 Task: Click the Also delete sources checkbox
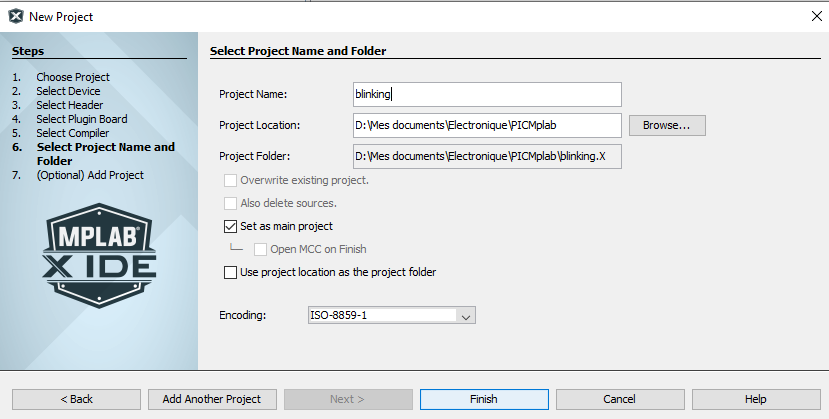pyautogui.click(x=231, y=203)
